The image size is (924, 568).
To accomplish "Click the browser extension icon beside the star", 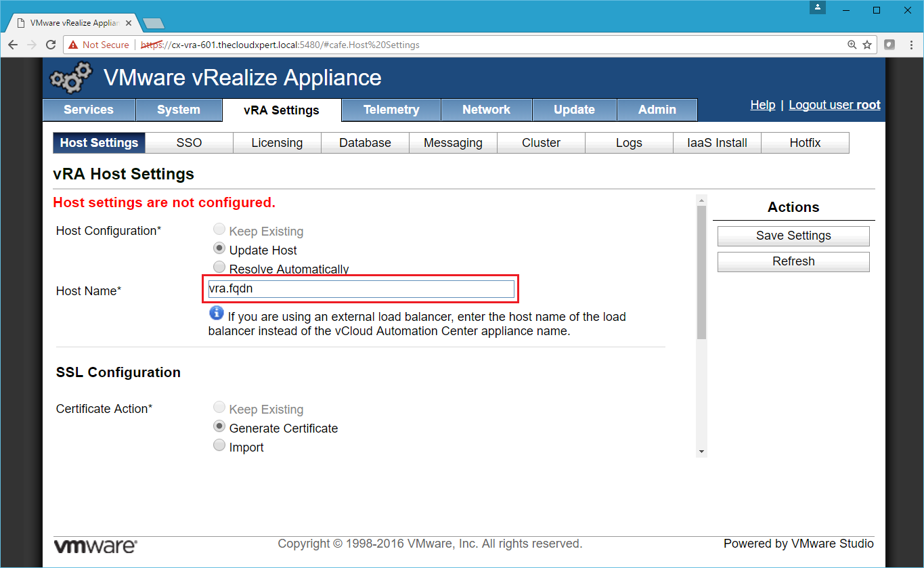I will point(889,45).
